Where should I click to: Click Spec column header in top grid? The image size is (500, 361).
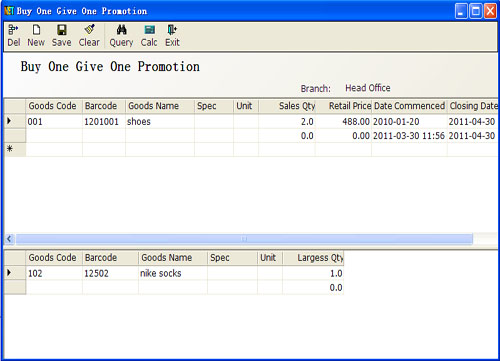214,106
